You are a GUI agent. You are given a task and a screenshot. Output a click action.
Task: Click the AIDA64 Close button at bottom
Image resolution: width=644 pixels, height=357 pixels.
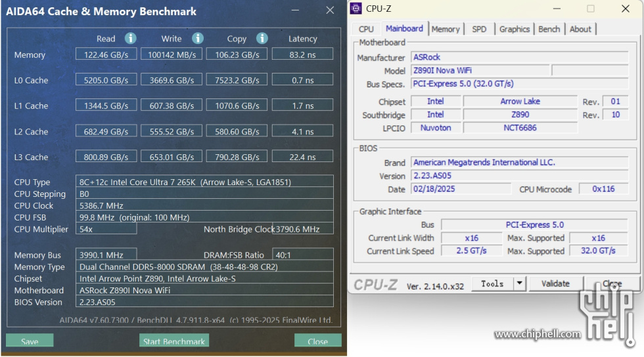317,341
